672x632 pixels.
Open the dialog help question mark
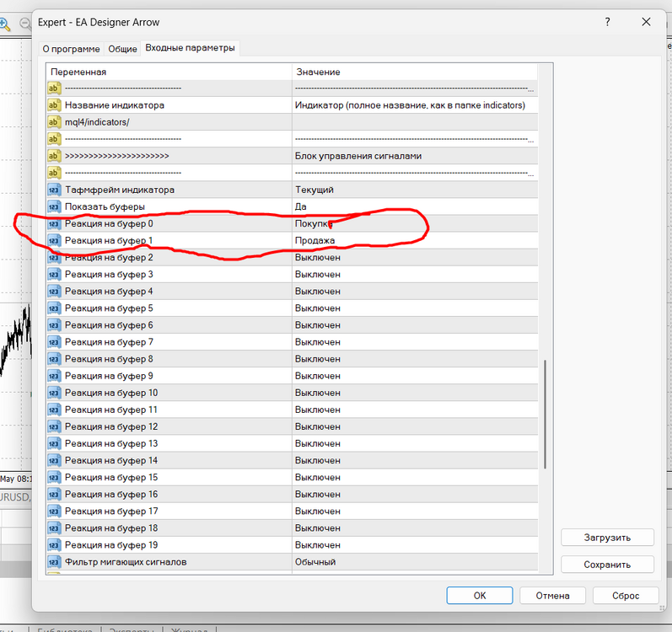(x=607, y=22)
